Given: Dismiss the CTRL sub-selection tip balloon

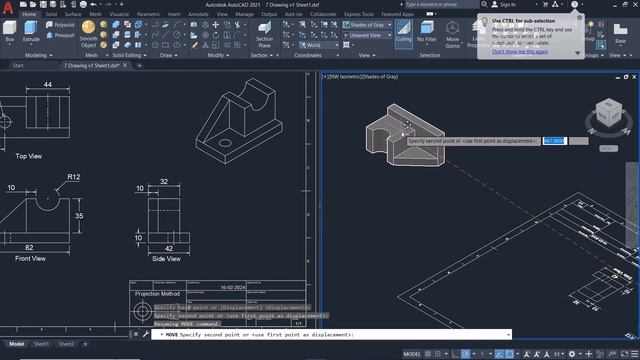Looking at the screenshot, I should point(580,18).
